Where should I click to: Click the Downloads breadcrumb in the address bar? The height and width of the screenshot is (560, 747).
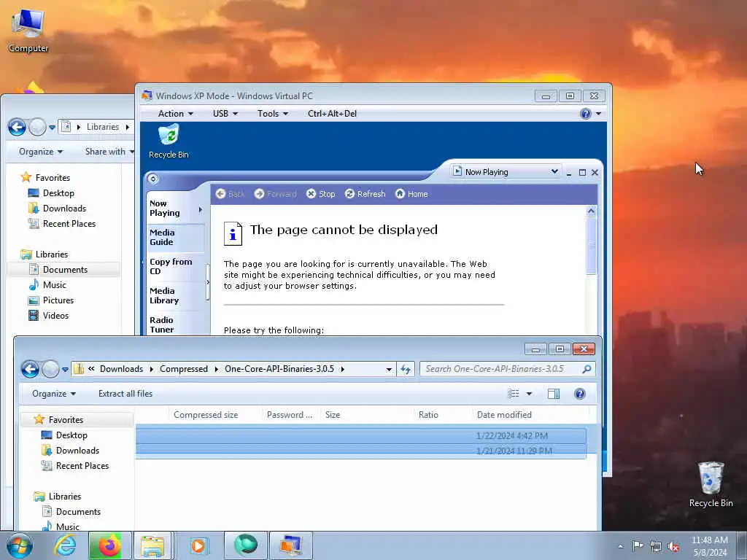coord(122,369)
